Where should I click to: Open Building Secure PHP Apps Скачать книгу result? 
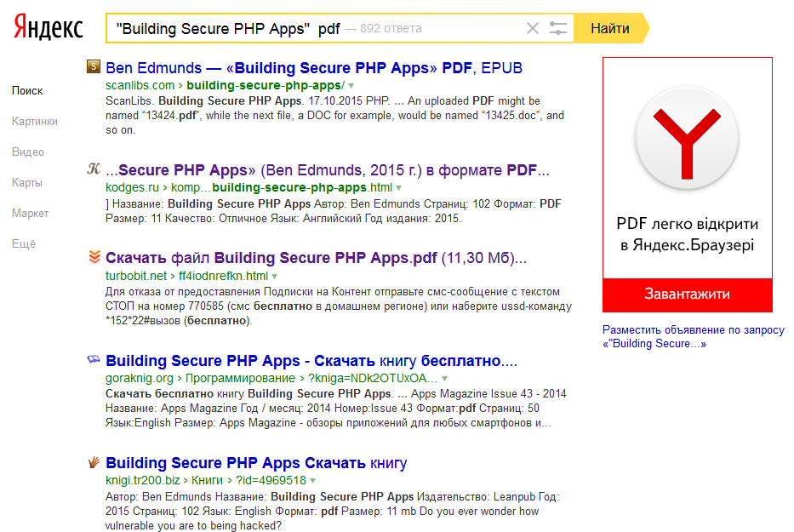[x=256, y=463]
